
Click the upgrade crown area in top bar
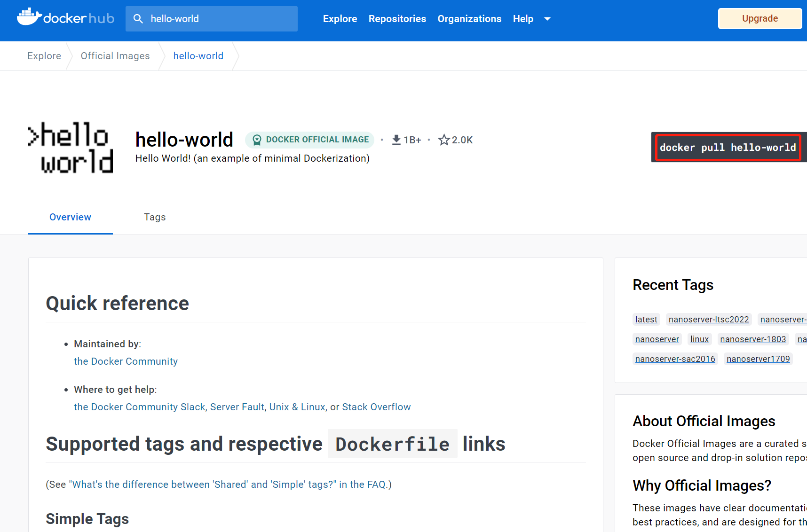click(760, 18)
